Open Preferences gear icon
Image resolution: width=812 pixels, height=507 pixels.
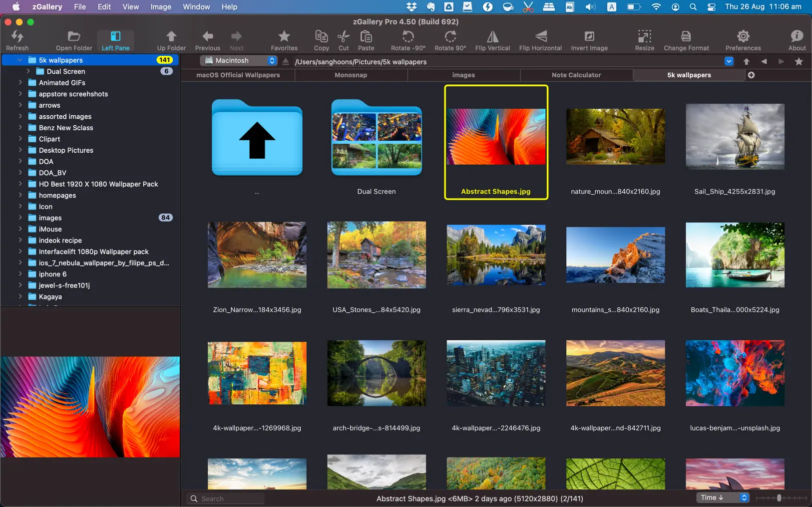743,40
